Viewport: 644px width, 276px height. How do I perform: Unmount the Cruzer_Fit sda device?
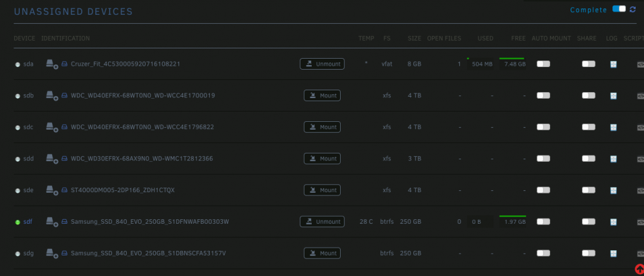(322, 64)
